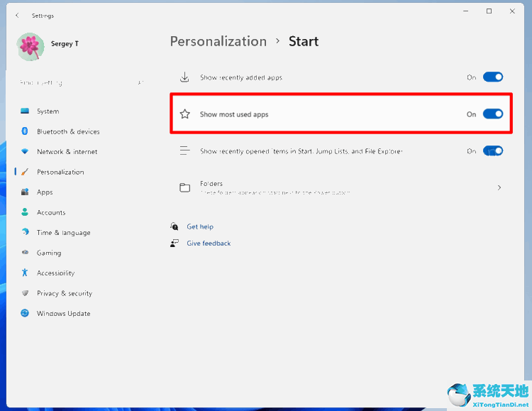This screenshot has width=532, height=411.
Task: Click the Get help headset icon
Action: [174, 226]
